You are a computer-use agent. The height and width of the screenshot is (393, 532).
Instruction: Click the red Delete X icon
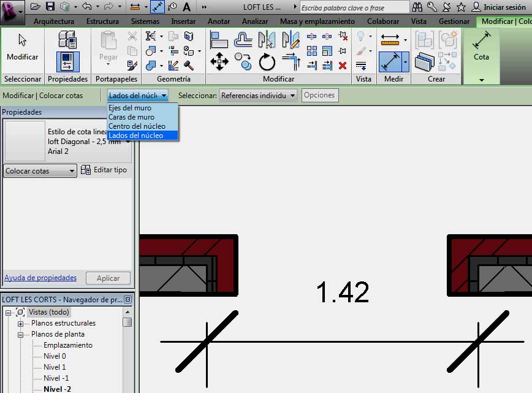click(342, 66)
